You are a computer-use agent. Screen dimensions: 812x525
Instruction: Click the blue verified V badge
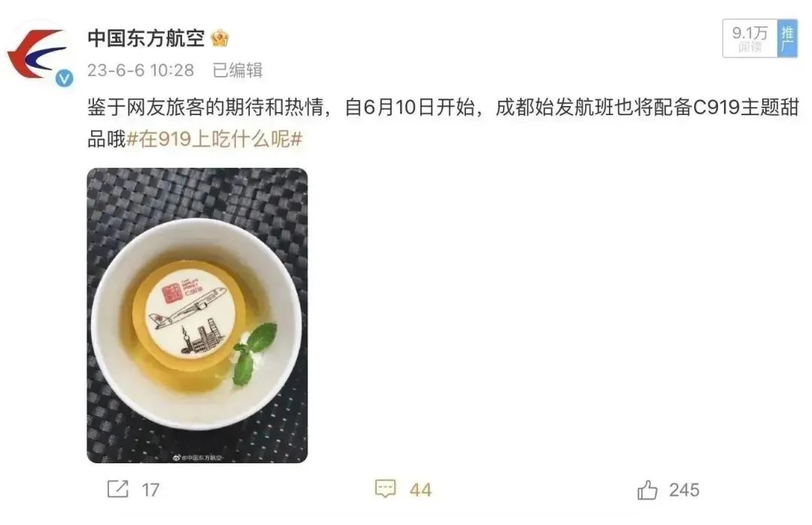click(x=64, y=79)
